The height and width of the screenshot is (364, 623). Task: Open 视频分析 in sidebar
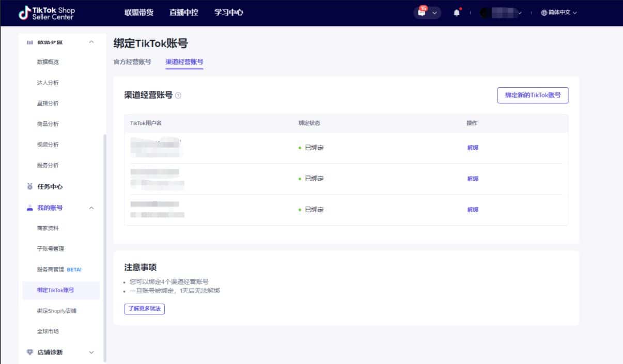coord(48,145)
